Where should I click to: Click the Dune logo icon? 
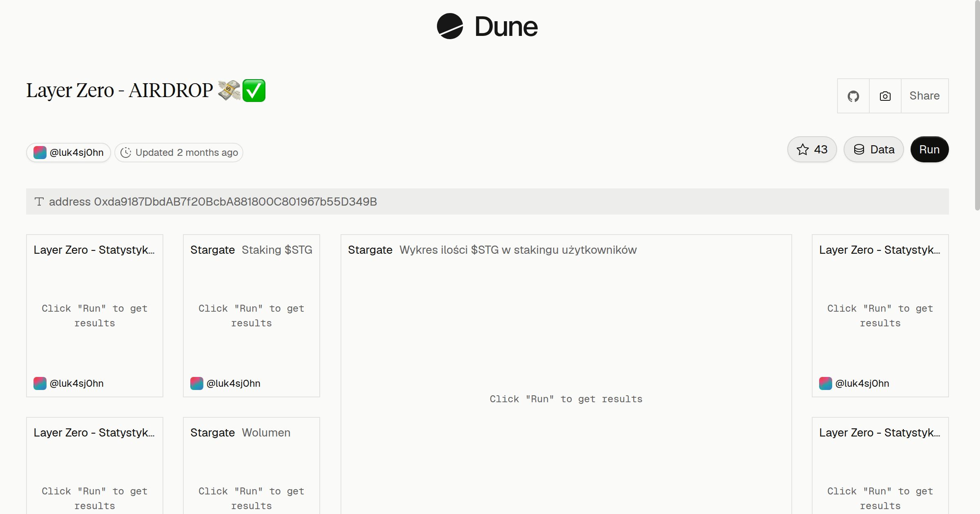(x=450, y=26)
